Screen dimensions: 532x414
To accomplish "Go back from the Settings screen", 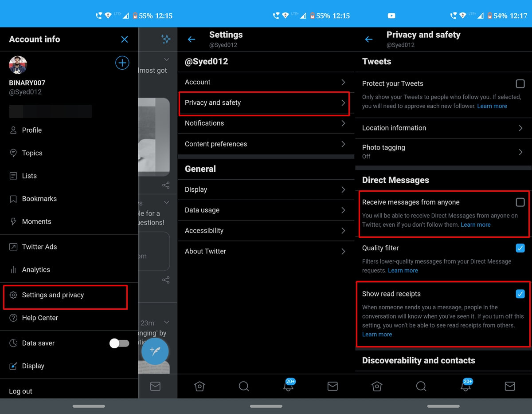I will coord(192,39).
